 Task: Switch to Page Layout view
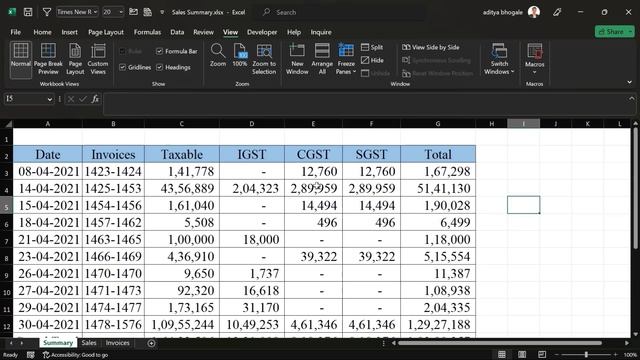pyautogui.click(x=75, y=60)
